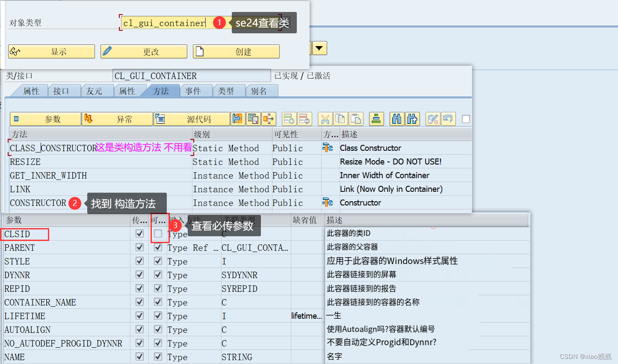Toggle the CONTAINER_NAME optional checkbox

pos(158,302)
